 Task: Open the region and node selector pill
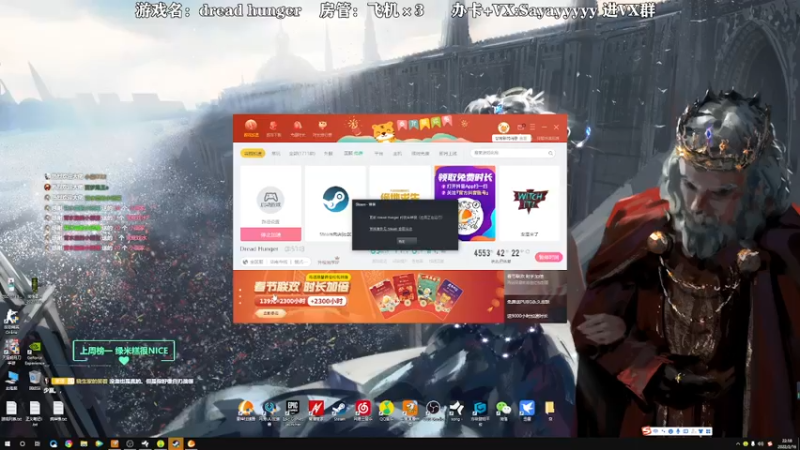click(x=276, y=262)
